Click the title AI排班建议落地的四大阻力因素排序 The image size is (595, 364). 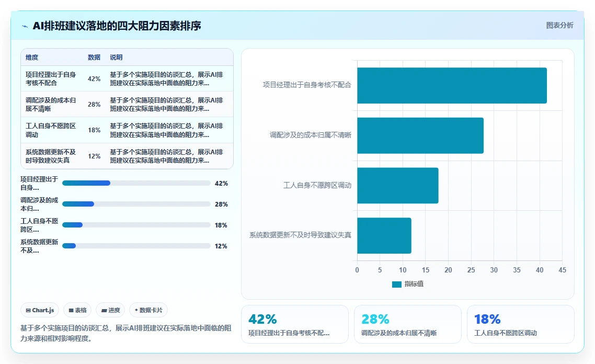click(117, 26)
